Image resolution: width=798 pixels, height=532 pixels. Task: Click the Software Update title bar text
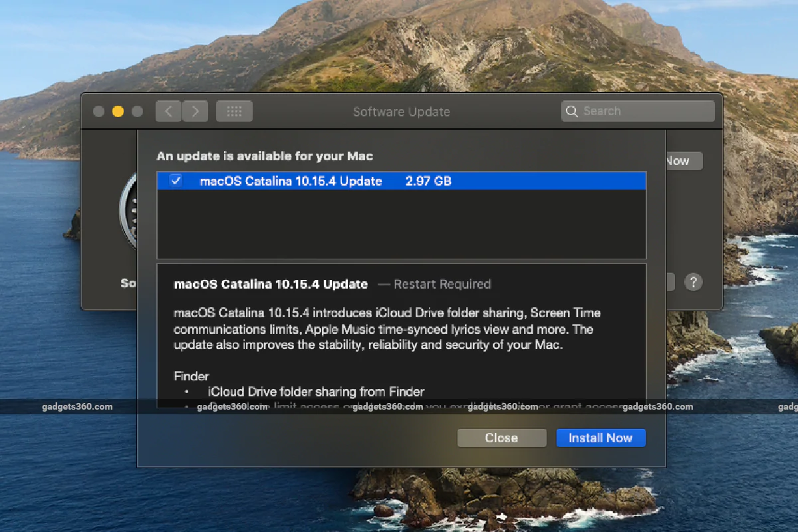[401, 112]
